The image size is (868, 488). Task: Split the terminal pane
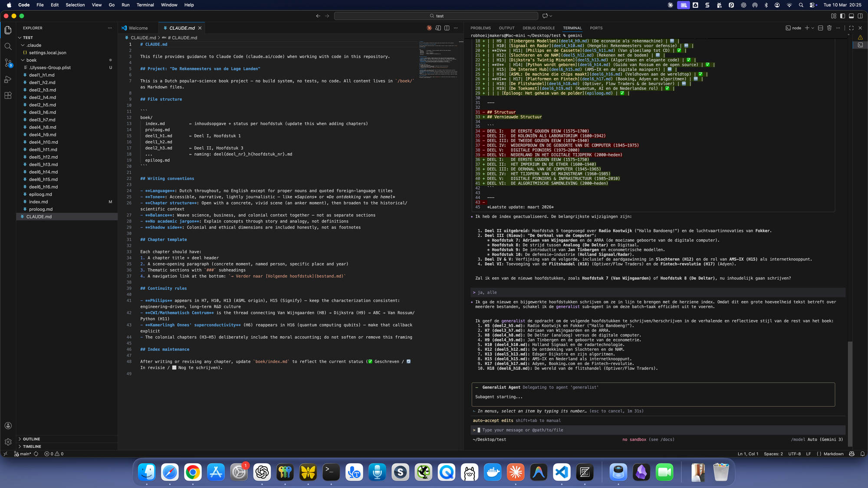click(820, 28)
